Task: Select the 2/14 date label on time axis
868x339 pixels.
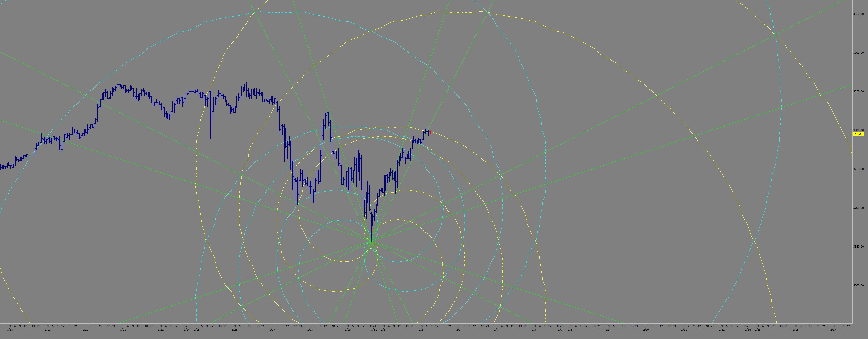Action: click(748, 330)
